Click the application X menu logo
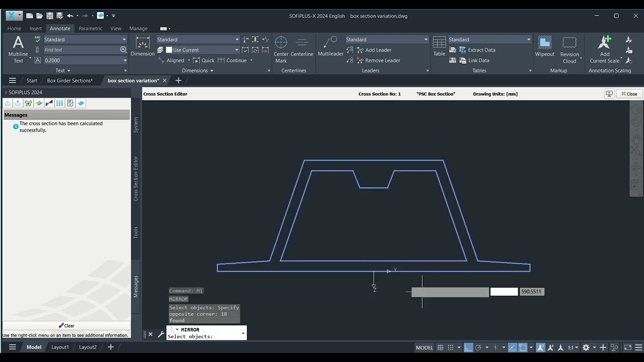The height and width of the screenshot is (362, 644). point(14,16)
